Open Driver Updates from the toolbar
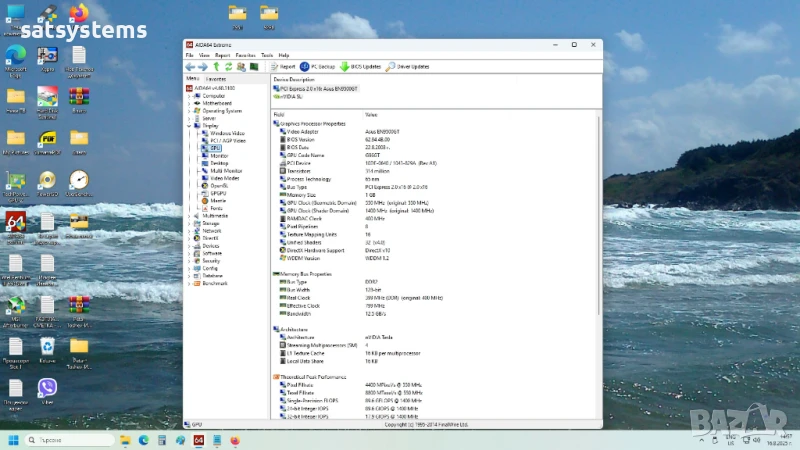This screenshot has height=450, width=800. tap(408, 67)
